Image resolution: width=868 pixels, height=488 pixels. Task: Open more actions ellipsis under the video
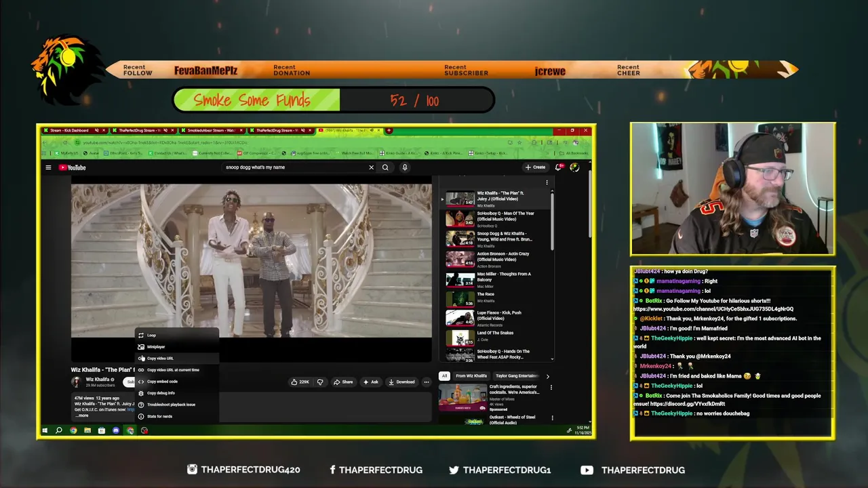[427, 382]
